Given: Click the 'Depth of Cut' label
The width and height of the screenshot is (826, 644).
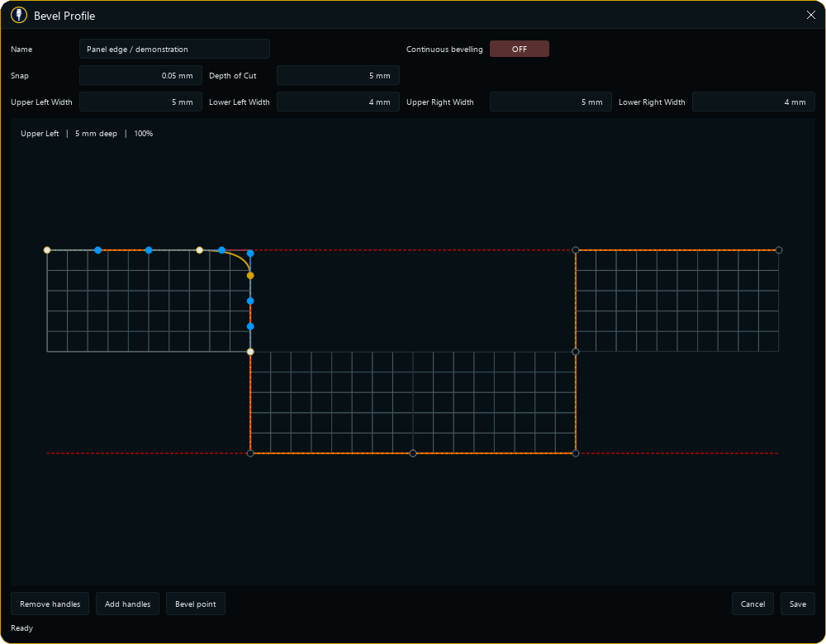Looking at the screenshot, I should [x=232, y=76].
